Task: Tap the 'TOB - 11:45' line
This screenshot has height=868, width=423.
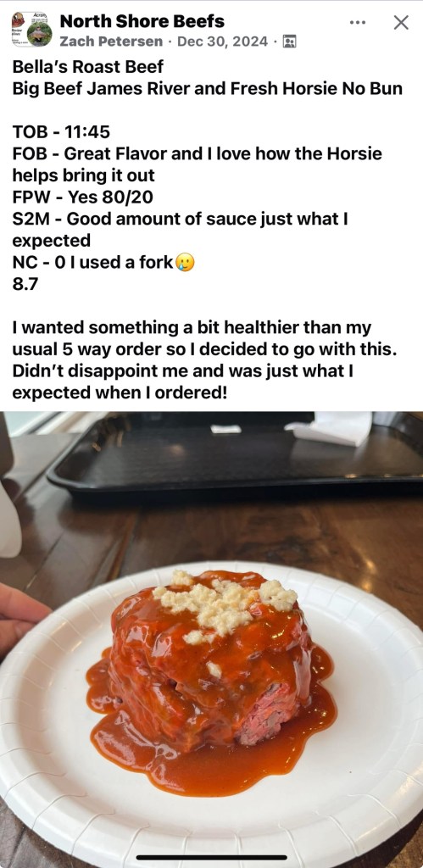Action: [x=61, y=131]
